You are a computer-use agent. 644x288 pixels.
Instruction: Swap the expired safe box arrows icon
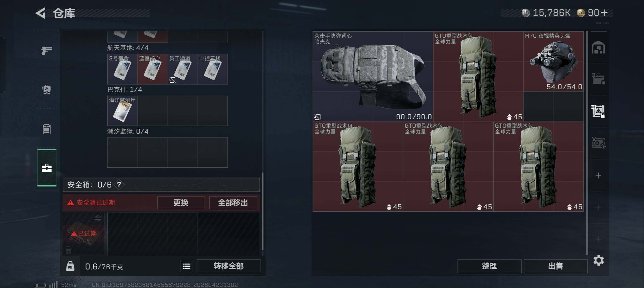pyautogui.click(x=98, y=218)
